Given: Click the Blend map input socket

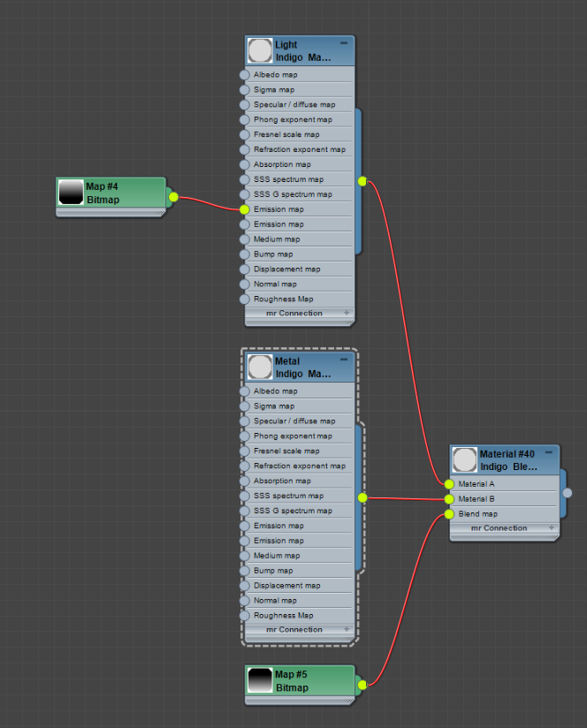Looking at the screenshot, I should (x=449, y=514).
